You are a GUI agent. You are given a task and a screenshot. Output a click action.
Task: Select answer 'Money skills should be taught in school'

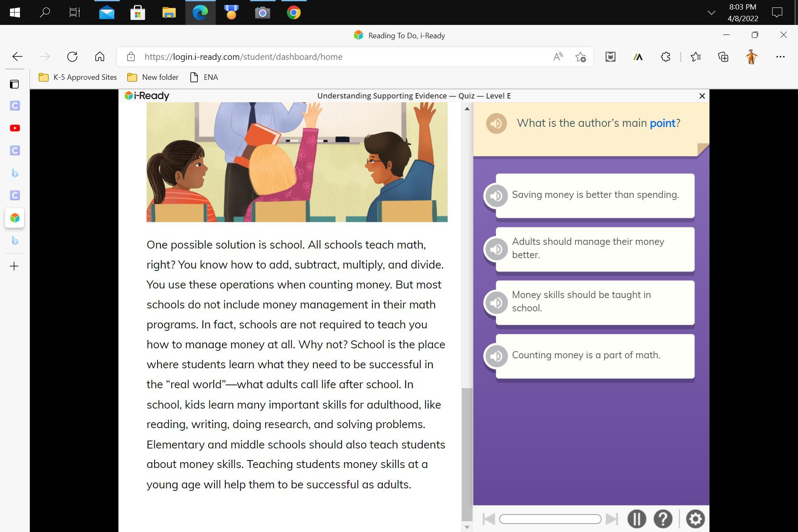[595, 302]
